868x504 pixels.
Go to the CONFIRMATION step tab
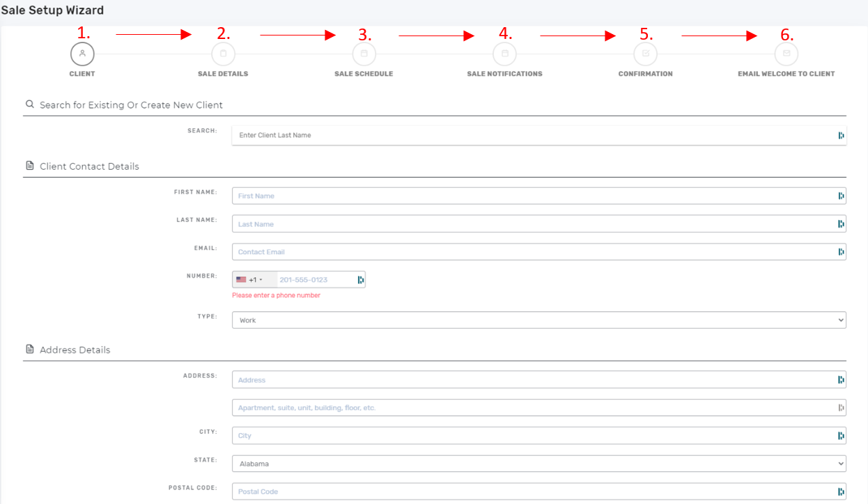point(646,74)
